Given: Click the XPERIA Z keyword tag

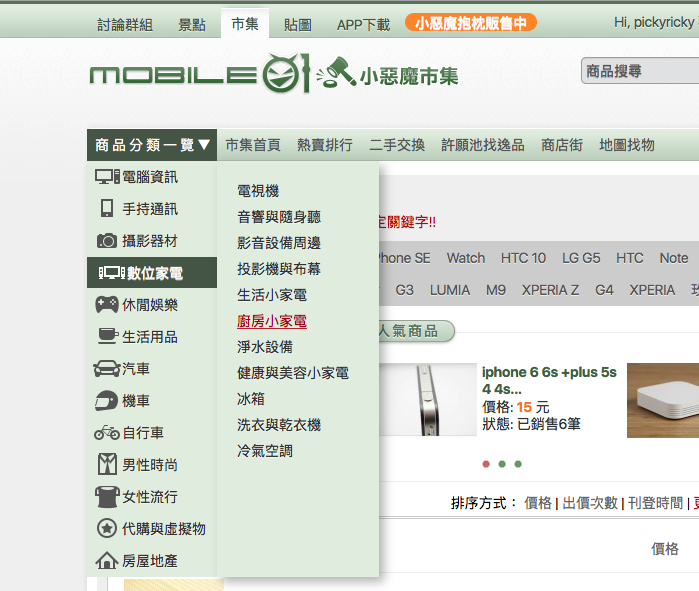Looking at the screenshot, I should (x=551, y=290).
